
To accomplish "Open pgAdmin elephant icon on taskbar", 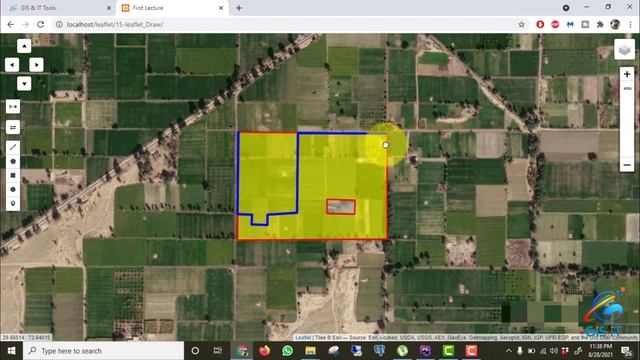I will point(379,351).
